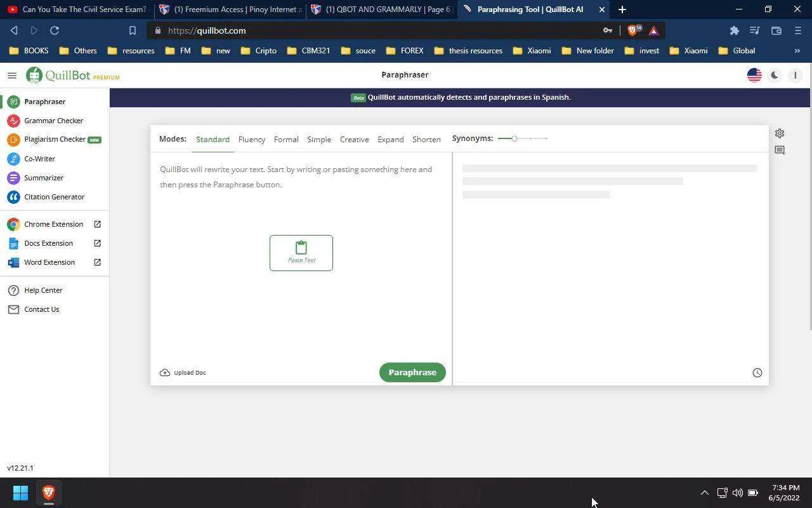Image resolution: width=812 pixels, height=508 pixels.
Task: Switch to the Civil Service Exam tab
Action: click(76, 10)
